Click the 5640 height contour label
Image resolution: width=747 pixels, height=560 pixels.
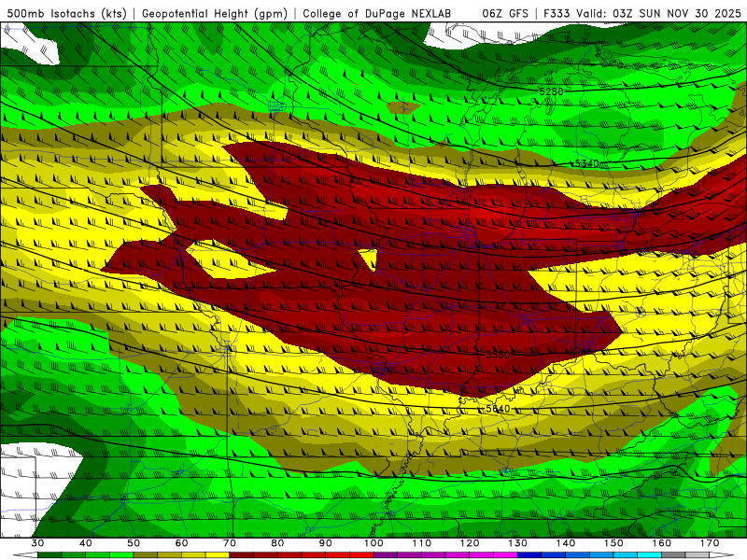499,409
